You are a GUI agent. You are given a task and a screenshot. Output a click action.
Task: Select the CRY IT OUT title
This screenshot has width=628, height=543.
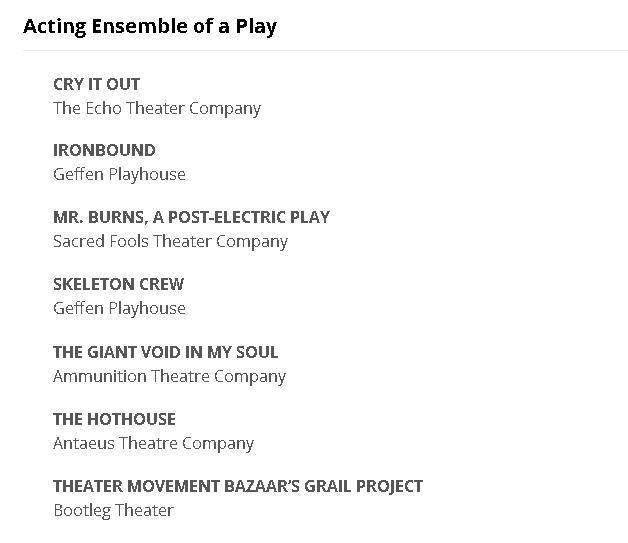[96, 84]
